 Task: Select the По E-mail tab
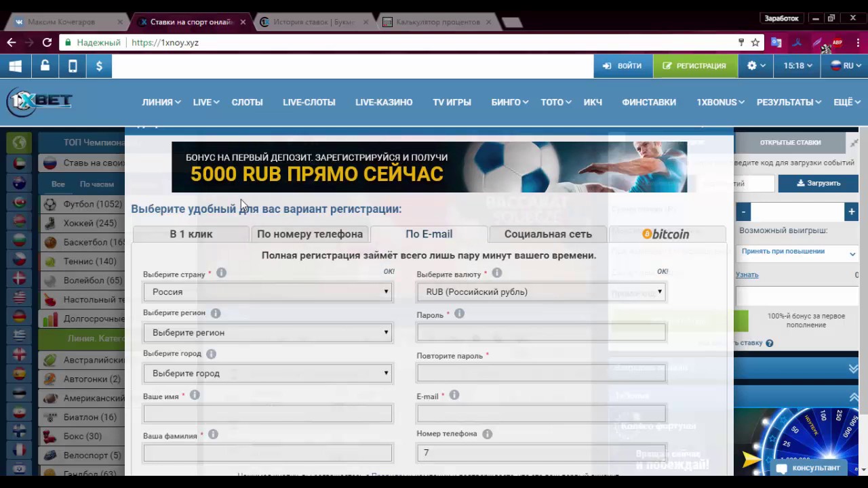429,234
